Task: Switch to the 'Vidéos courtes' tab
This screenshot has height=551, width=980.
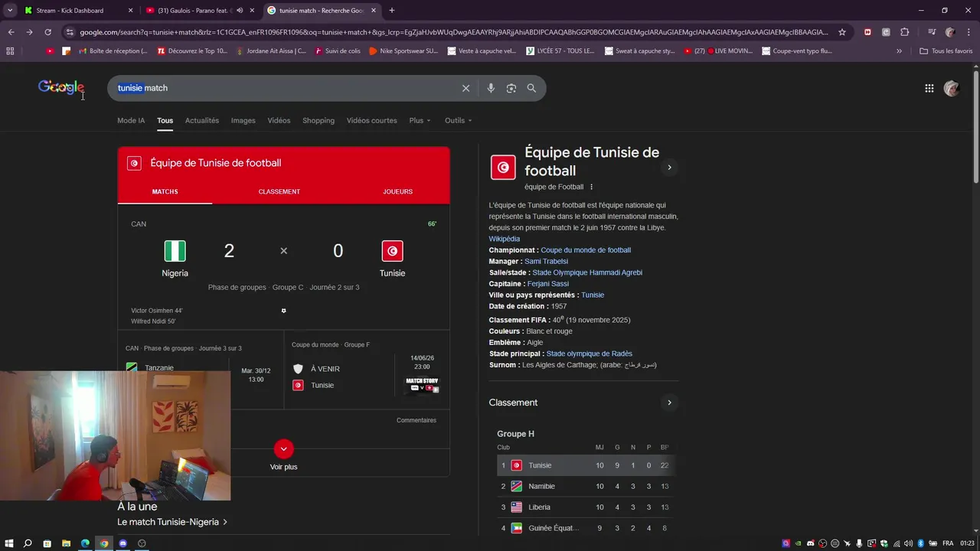Action: [x=371, y=120]
